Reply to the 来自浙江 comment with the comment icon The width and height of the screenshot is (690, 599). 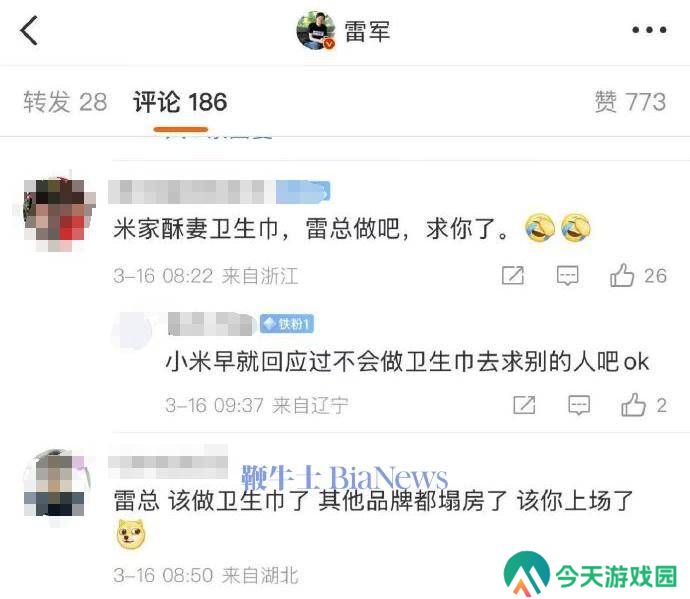pyautogui.click(x=567, y=276)
